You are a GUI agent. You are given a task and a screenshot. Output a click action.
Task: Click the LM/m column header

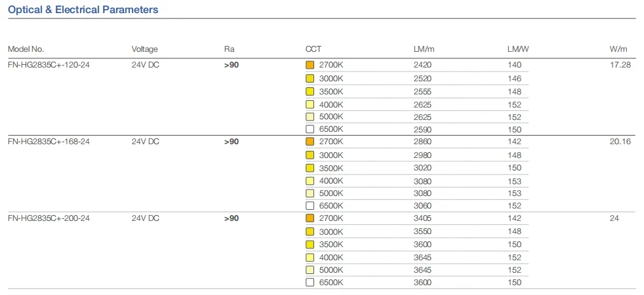pos(424,49)
